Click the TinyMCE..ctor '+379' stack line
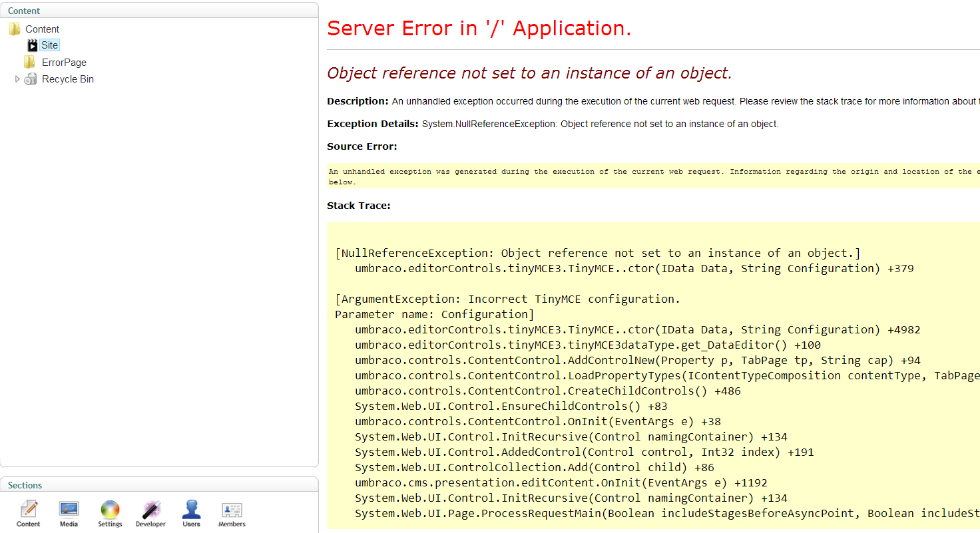The image size is (980, 533). coord(634,268)
